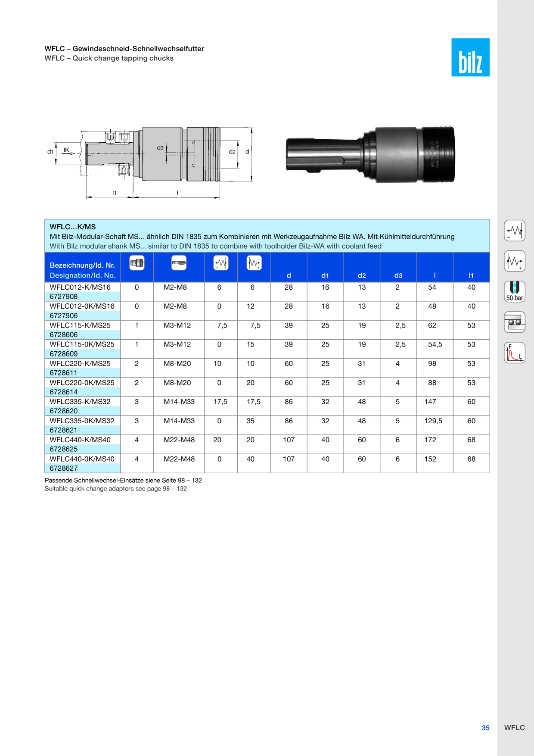Click length value '172'

tap(430, 440)
